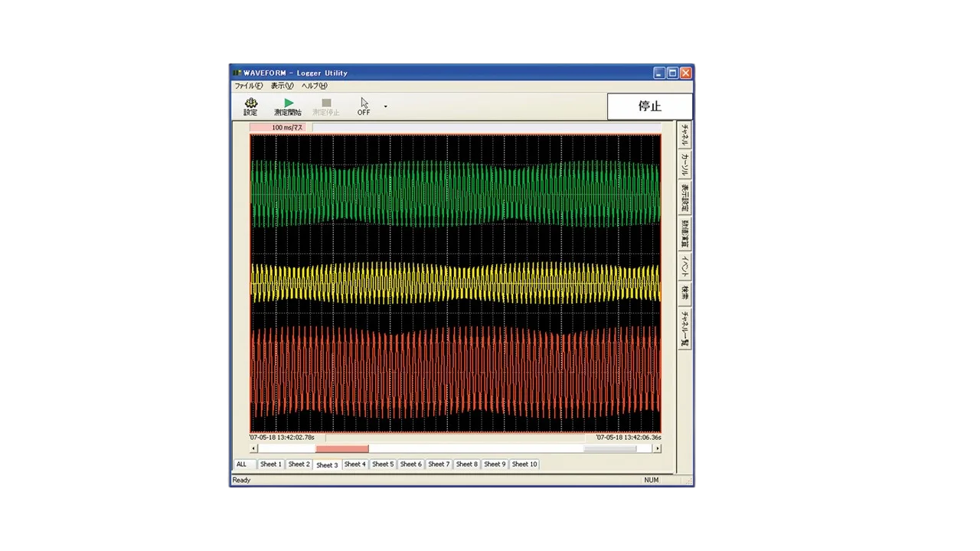Open the ヘルプ(H) menu
980x551 pixels.
coord(314,86)
